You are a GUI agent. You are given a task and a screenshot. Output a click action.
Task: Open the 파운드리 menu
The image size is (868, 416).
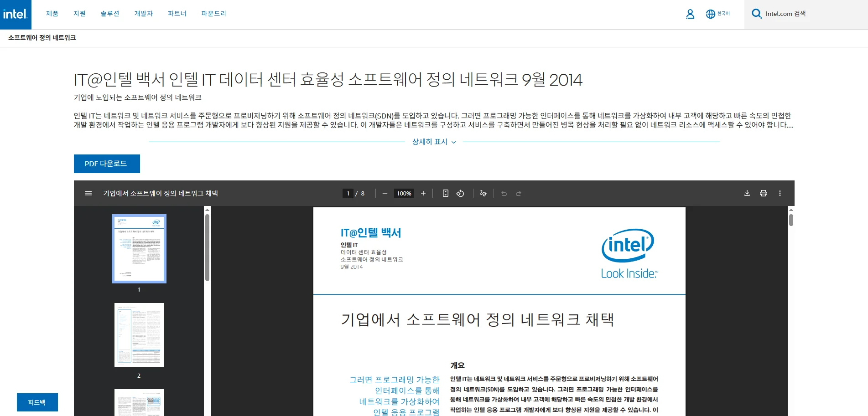213,14
